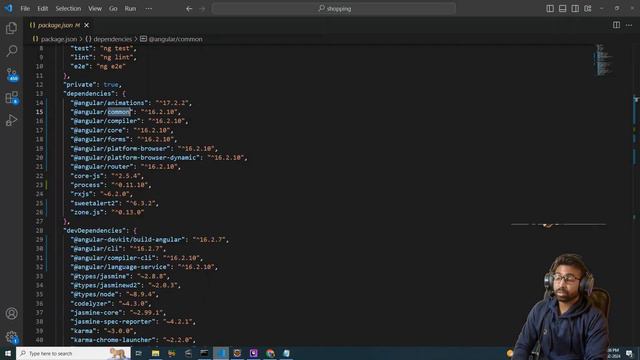Image resolution: width=640 pixels, height=360 pixels.
Task: Open editor More Actions ellipsis
Action: (629, 25)
